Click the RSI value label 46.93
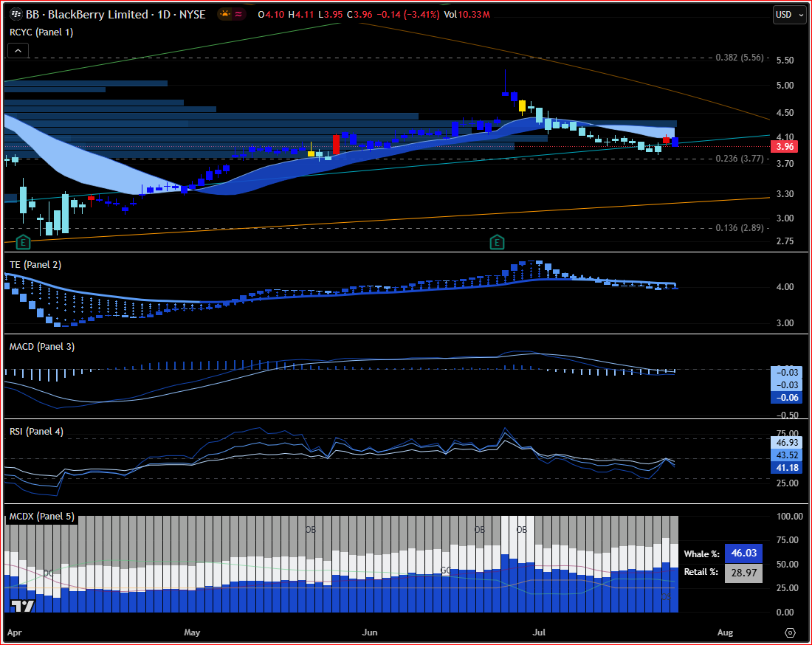The height and width of the screenshot is (645, 812). (787, 443)
